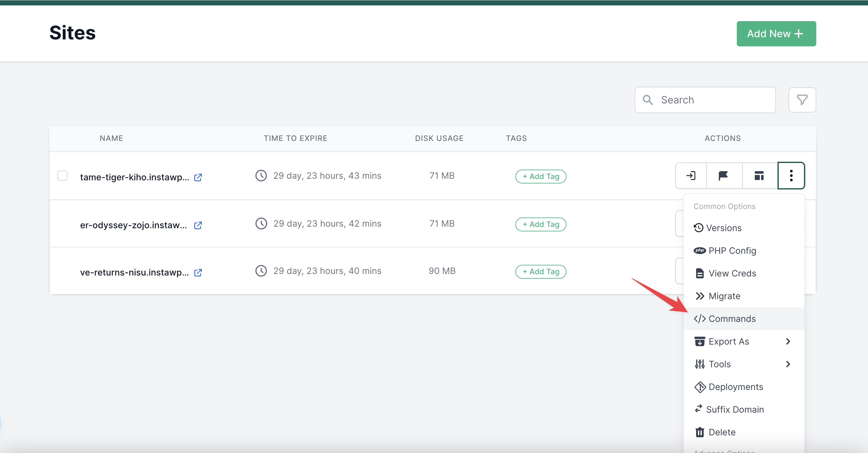
Task: Open the filter funnel icon next to Search
Action: point(802,100)
